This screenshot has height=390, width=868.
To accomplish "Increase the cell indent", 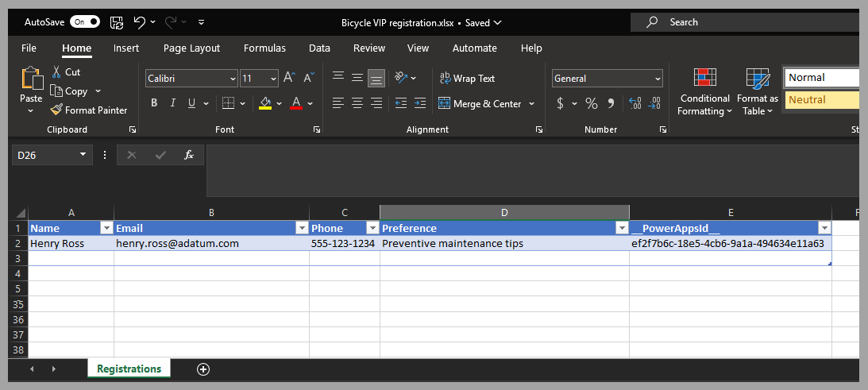I will 420,103.
